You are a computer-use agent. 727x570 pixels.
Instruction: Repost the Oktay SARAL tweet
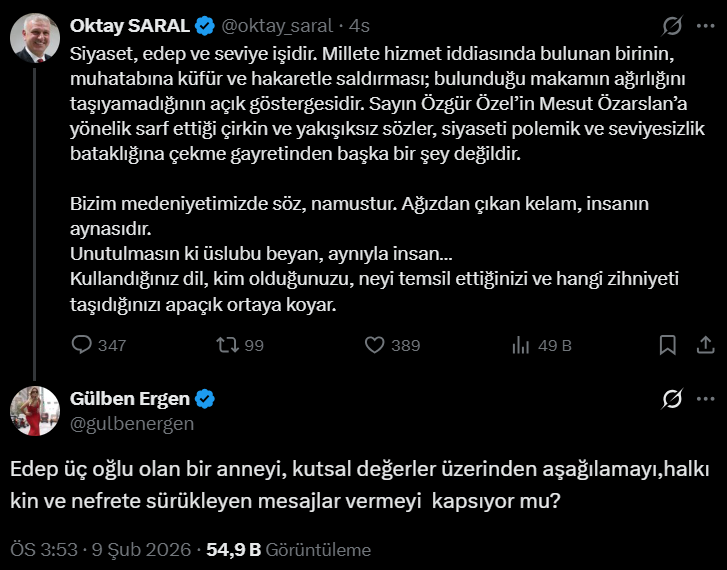(x=229, y=345)
